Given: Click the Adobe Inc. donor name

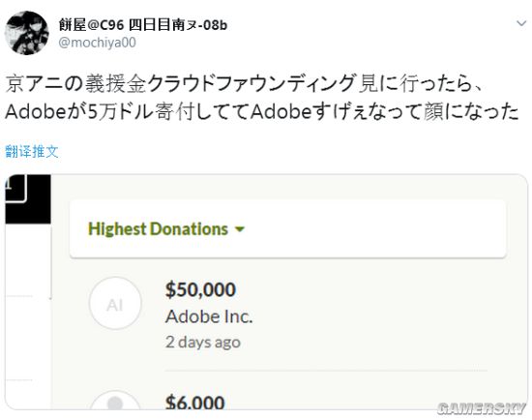Looking at the screenshot, I should point(209,316).
